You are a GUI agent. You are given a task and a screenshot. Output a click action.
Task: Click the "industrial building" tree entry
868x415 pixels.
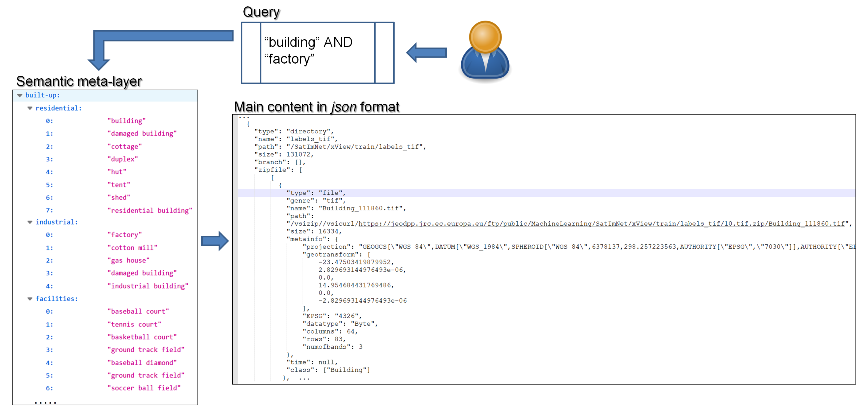coord(148,286)
